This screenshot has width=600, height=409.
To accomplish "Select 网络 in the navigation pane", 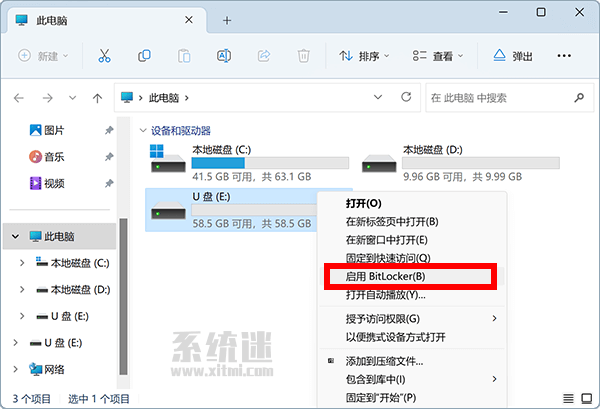I will pyautogui.click(x=47, y=369).
